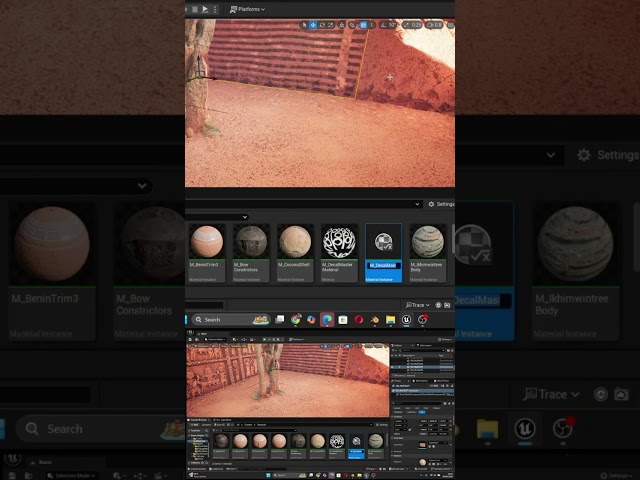The height and width of the screenshot is (480, 640).
Task: Expand the content browser path dropdown chevron
Action: click(x=417, y=204)
